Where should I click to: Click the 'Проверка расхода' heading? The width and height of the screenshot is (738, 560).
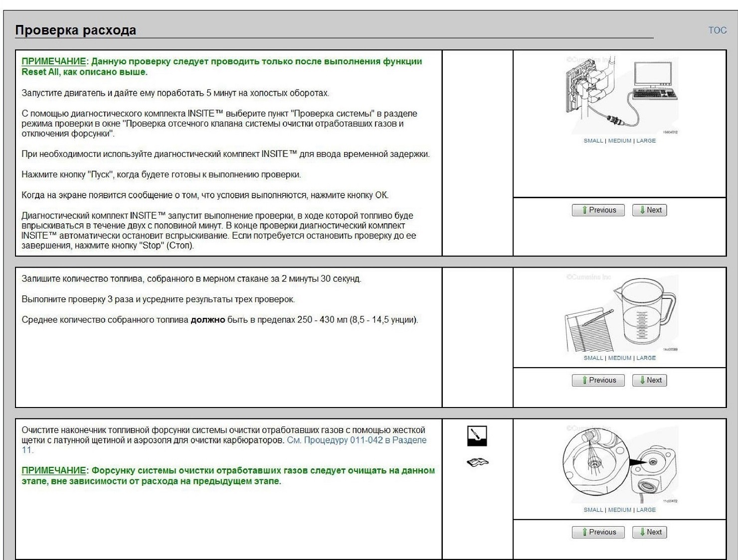(76, 30)
